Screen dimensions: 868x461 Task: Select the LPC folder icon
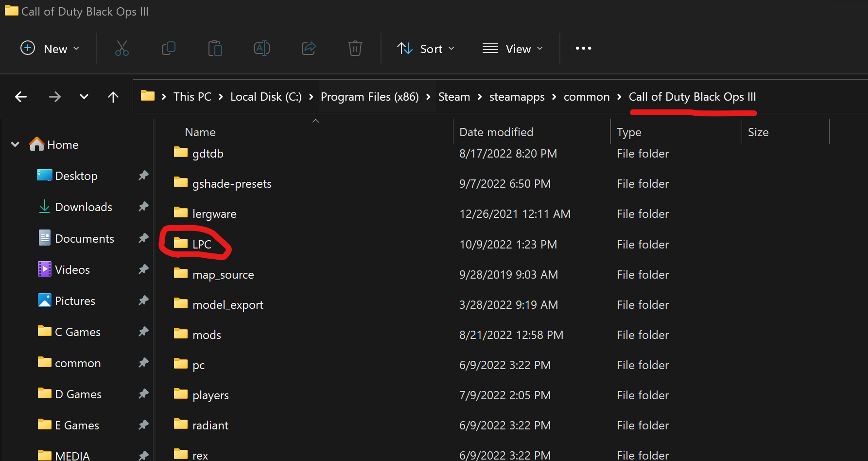click(x=181, y=243)
